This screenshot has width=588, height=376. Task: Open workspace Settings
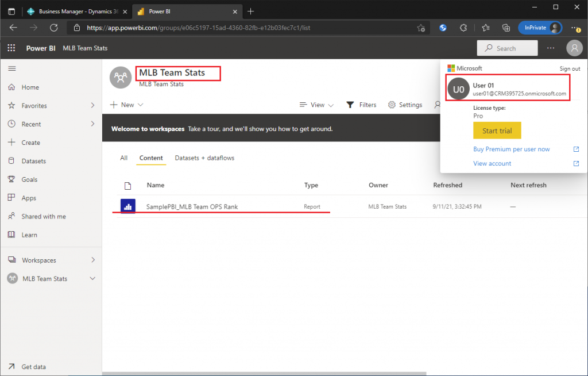click(405, 105)
